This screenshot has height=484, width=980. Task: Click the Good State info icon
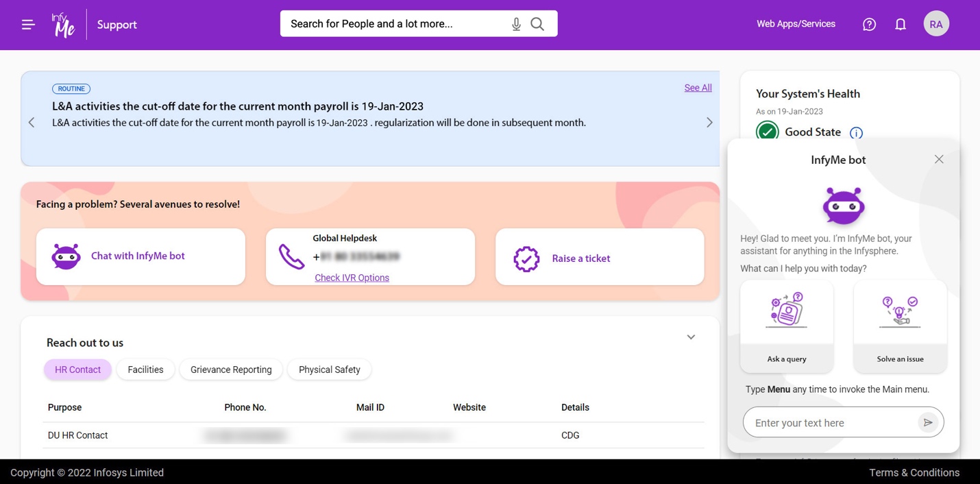tap(855, 132)
